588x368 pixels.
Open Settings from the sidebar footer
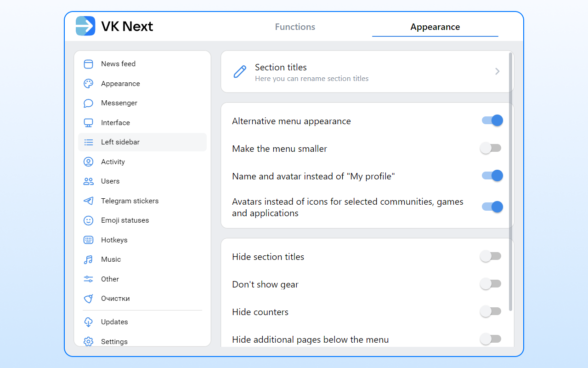coord(114,341)
